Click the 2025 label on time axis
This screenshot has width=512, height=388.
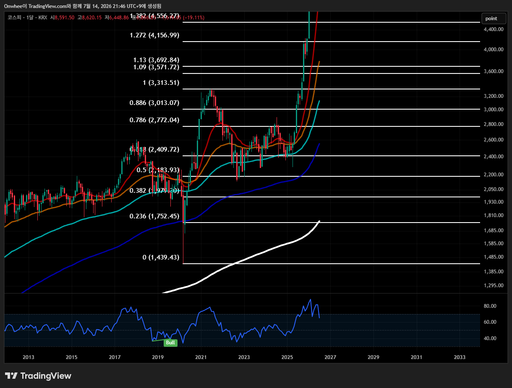click(287, 357)
